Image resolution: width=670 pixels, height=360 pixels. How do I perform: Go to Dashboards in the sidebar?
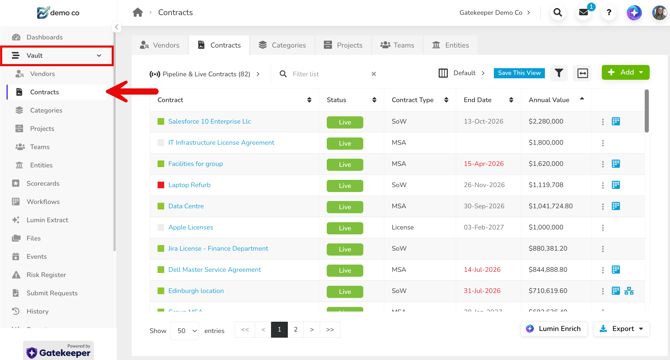point(44,37)
